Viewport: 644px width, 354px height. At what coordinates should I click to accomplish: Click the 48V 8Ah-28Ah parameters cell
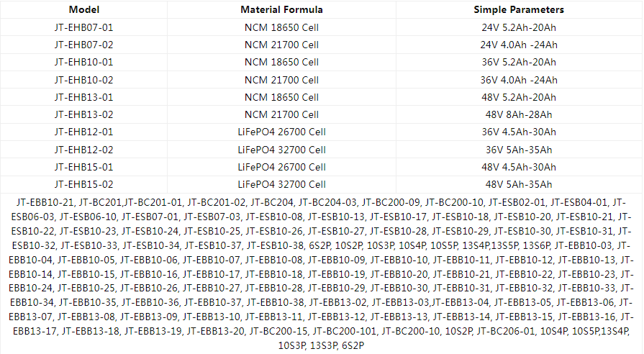coord(518,114)
